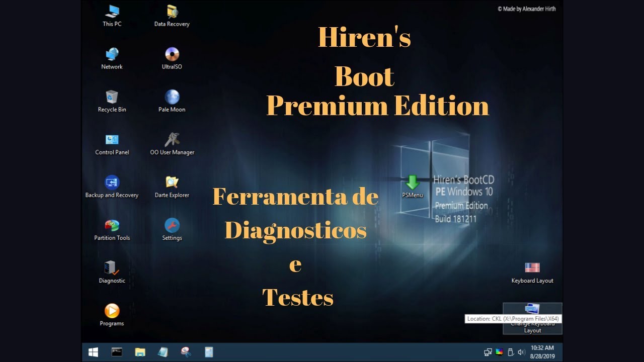Open the Backup and Recovery shortcut
This screenshot has width=644, height=362.
112,187
